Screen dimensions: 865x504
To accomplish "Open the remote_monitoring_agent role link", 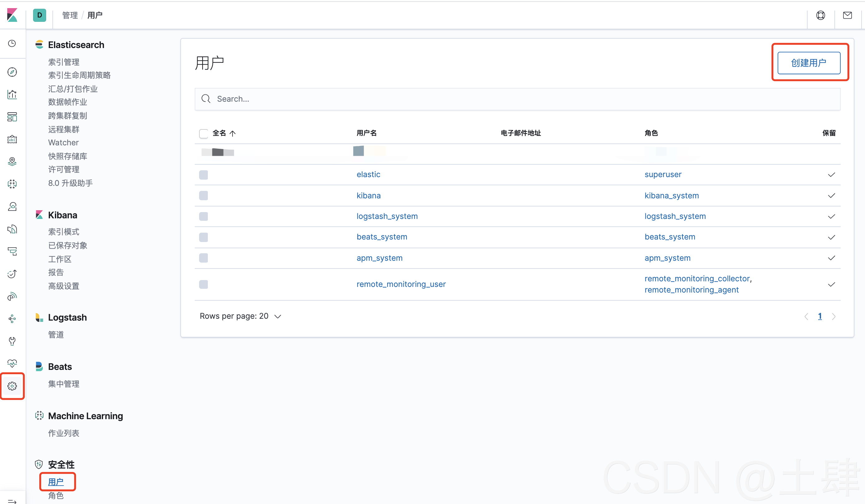I will pyautogui.click(x=691, y=290).
